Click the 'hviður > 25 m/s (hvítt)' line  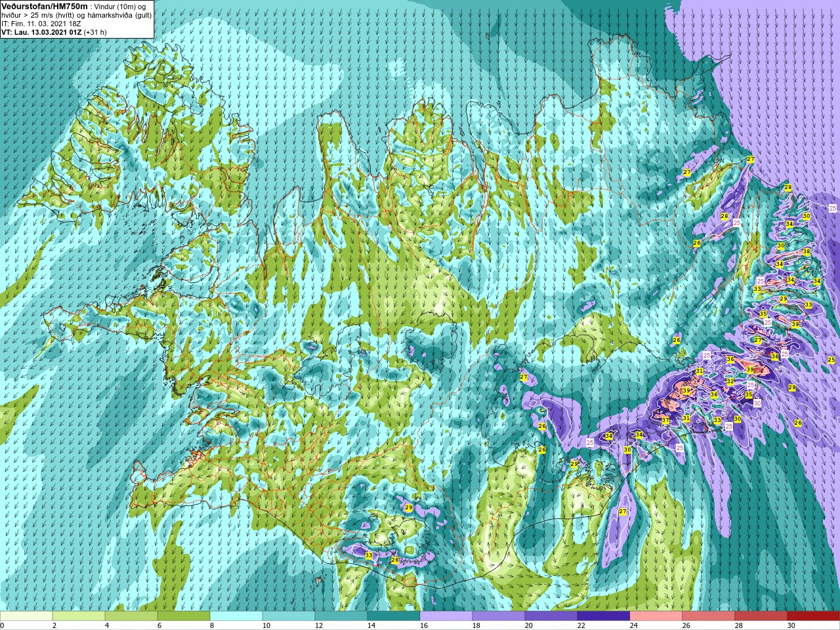[x=39, y=15]
